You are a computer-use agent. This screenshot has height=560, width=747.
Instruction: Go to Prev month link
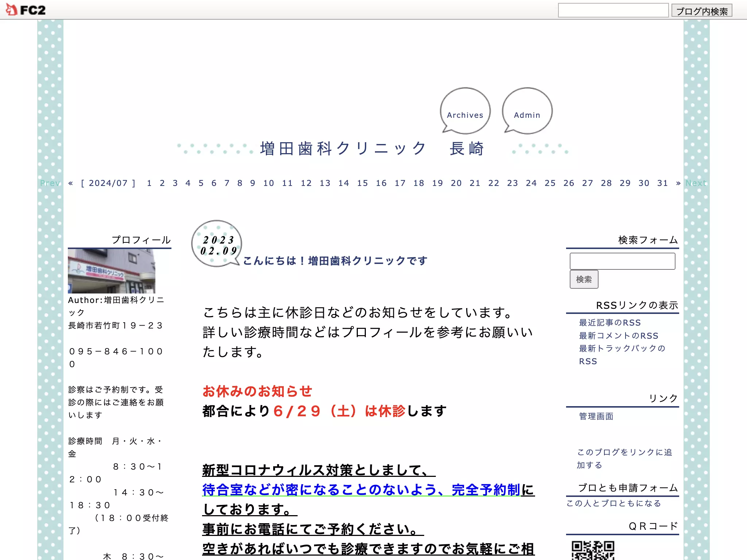[50, 183]
